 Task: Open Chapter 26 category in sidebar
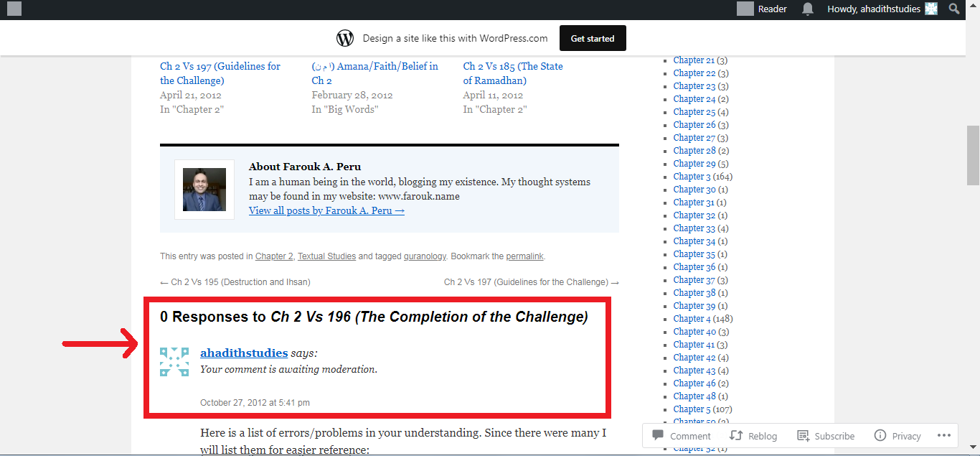point(694,125)
